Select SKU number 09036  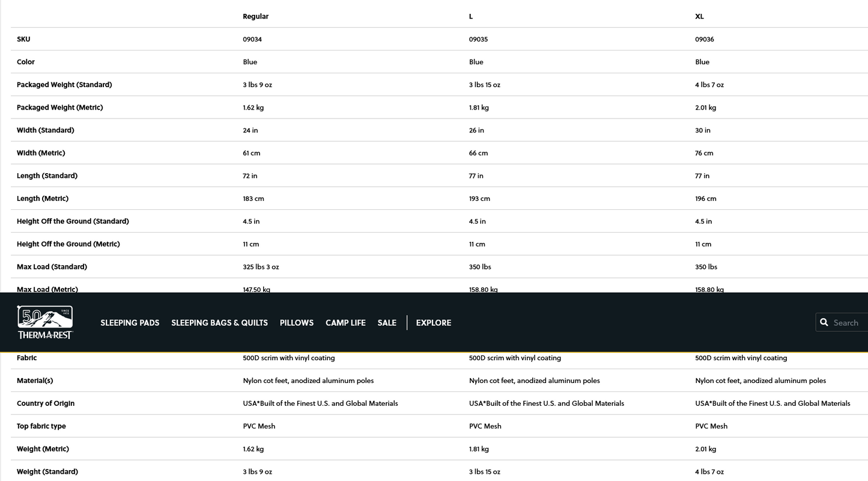(705, 39)
